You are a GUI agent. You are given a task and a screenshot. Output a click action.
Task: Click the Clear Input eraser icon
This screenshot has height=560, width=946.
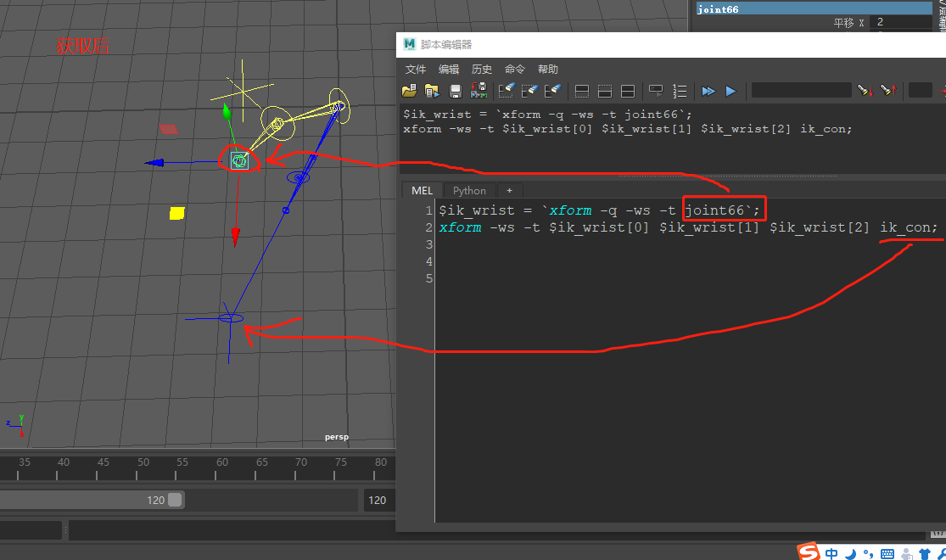[x=529, y=91]
